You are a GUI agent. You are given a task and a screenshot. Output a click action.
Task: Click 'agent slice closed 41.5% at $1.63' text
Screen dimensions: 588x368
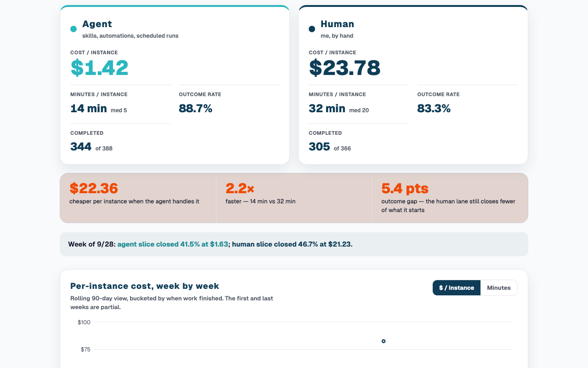tap(173, 244)
